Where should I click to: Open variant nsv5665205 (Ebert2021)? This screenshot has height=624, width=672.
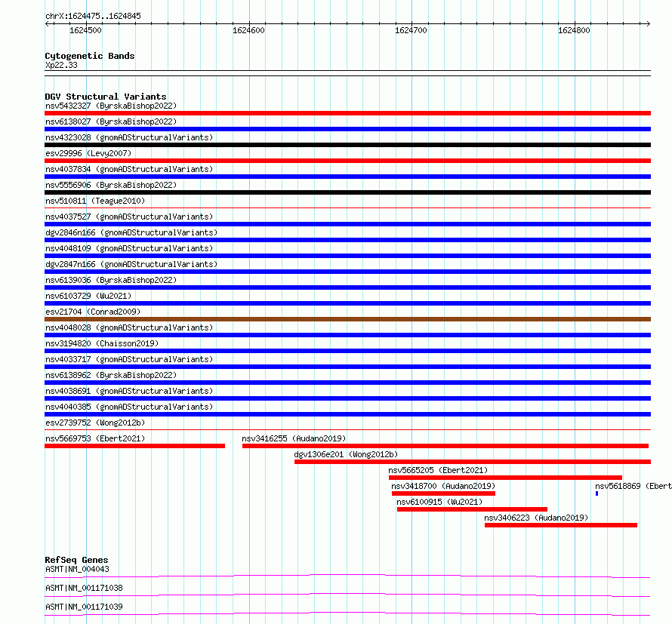[438, 470]
